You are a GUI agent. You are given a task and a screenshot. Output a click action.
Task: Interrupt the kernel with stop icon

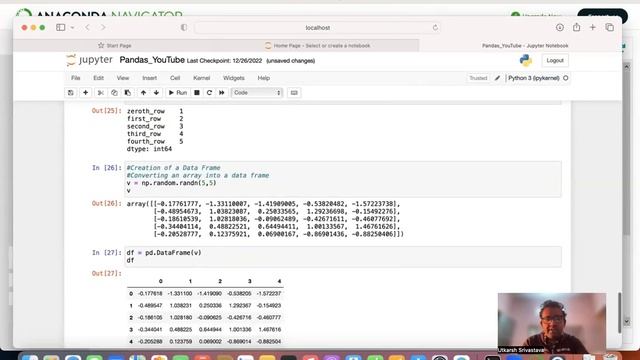tap(197, 93)
